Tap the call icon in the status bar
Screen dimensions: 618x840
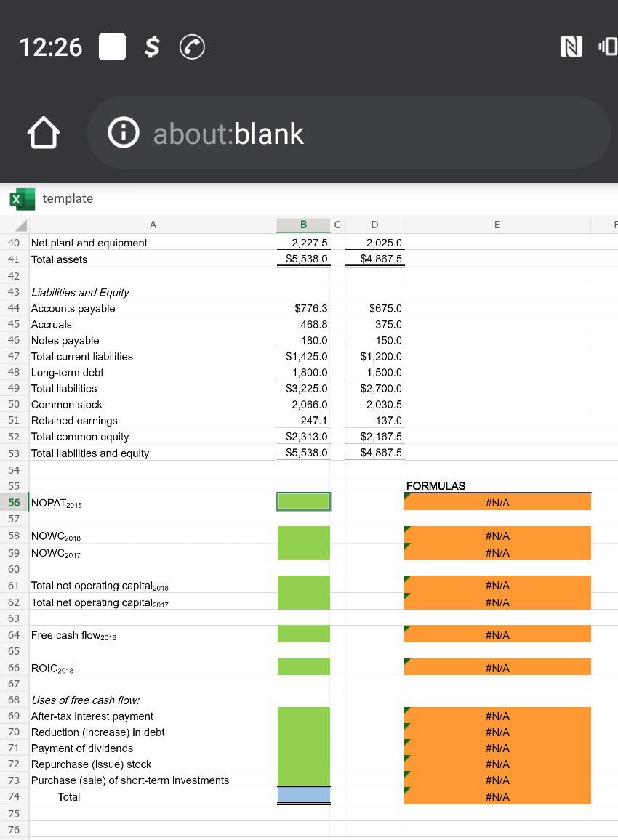click(x=191, y=48)
